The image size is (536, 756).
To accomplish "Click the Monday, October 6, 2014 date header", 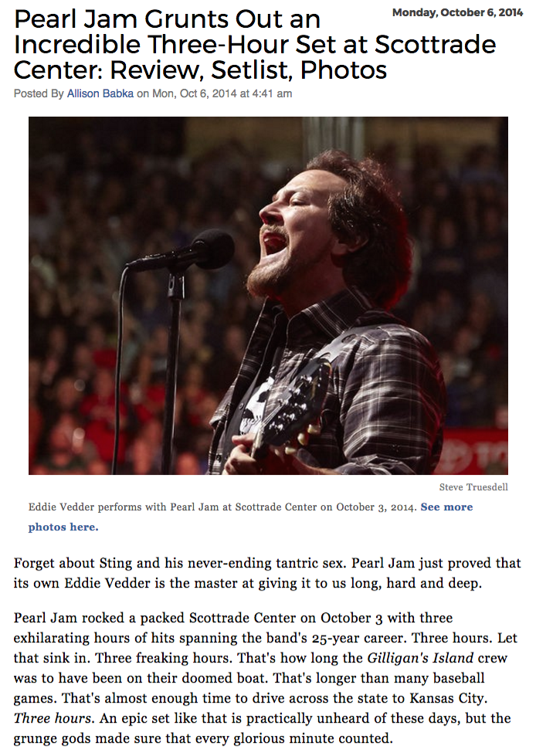I will tap(457, 13).
